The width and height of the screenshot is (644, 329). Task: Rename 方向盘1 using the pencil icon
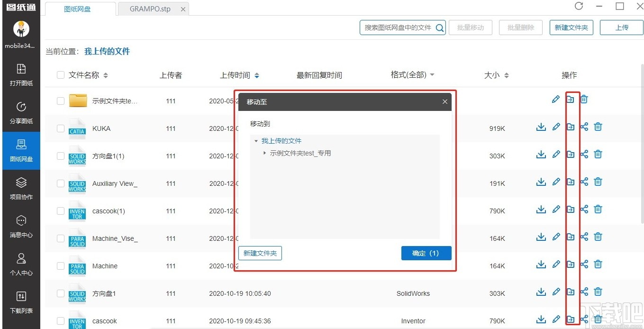coord(556,292)
